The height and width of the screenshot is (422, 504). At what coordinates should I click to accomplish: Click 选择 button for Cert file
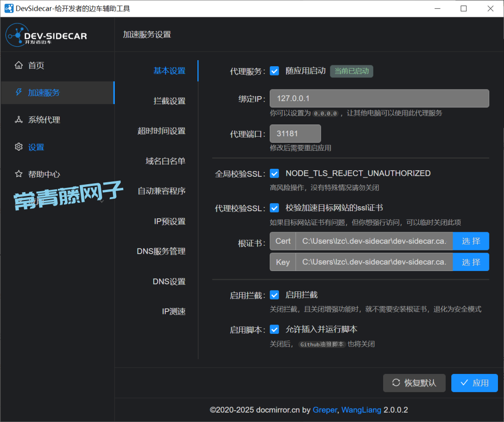click(x=471, y=241)
